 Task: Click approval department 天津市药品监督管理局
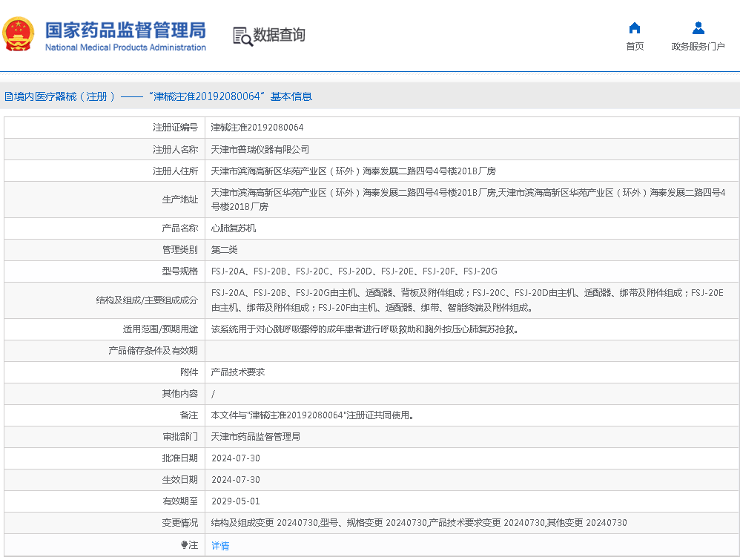click(x=256, y=437)
